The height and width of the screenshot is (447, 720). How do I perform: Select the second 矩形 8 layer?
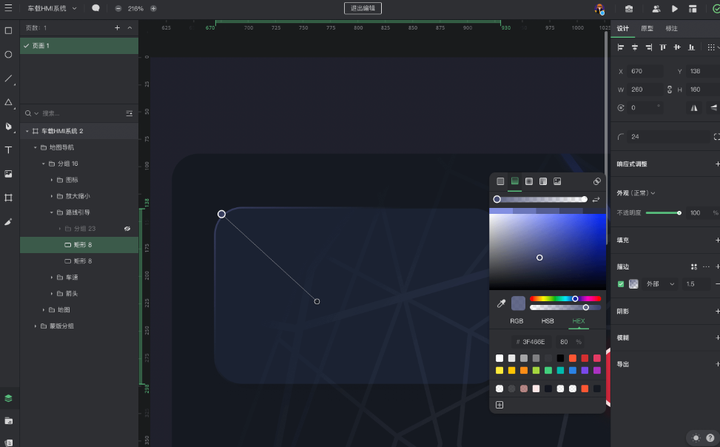pos(79,261)
